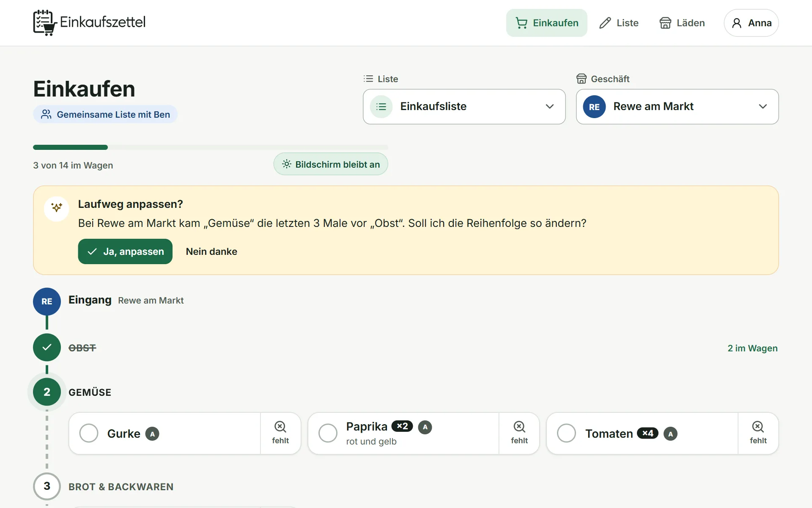
Task: Dismiss suggestion with Nein danke
Action: click(x=211, y=251)
